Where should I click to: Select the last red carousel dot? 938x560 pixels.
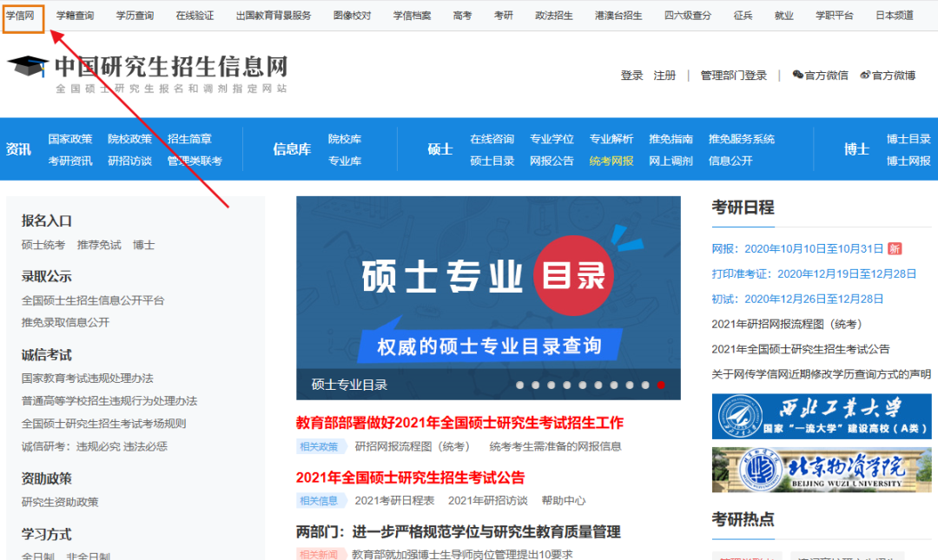(661, 385)
